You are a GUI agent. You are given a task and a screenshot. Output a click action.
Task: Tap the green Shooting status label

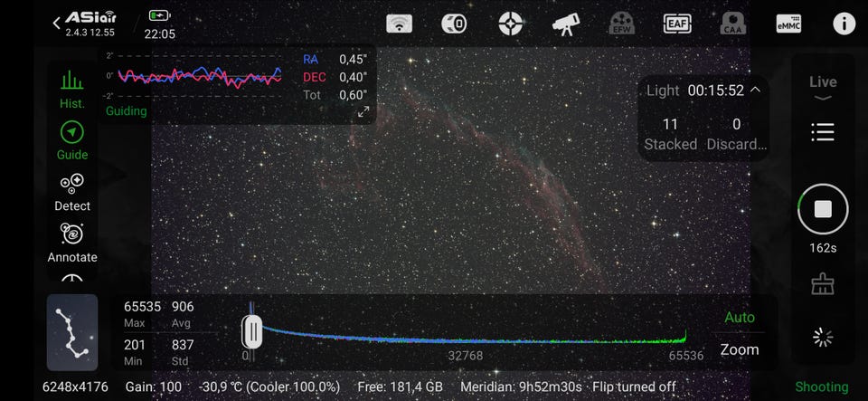(822, 387)
